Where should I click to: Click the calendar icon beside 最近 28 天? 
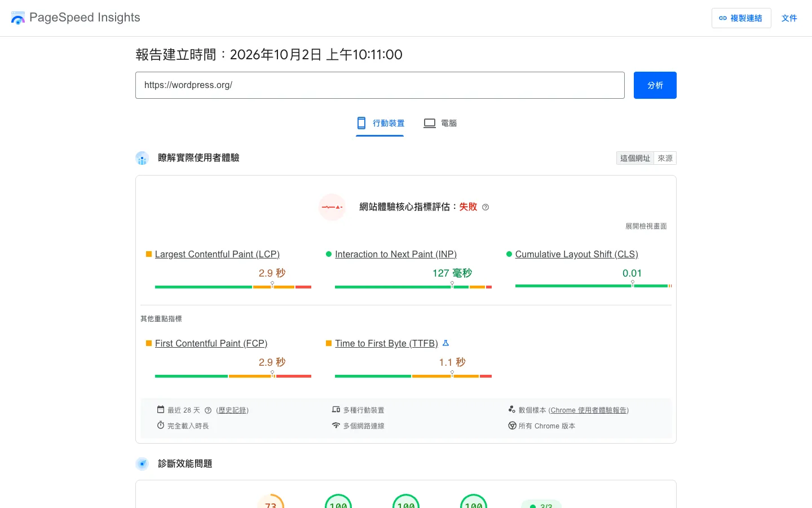[x=161, y=410]
